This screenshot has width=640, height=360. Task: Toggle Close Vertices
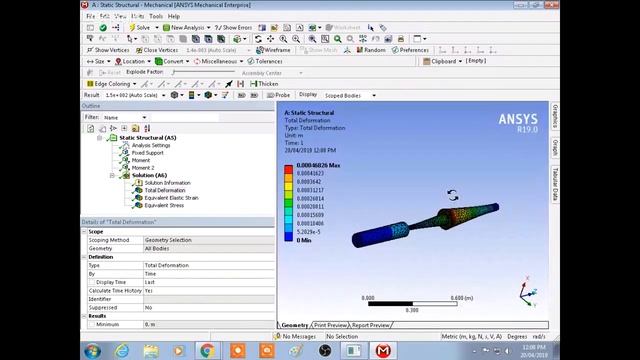click(x=157, y=50)
